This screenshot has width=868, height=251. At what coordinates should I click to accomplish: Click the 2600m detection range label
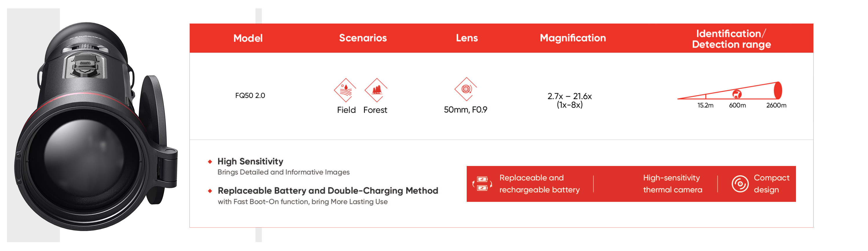click(x=776, y=106)
